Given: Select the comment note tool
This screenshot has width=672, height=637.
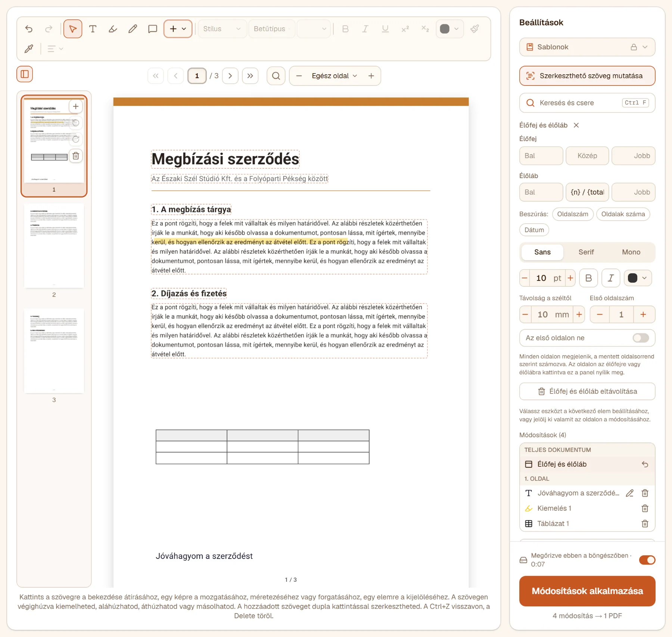Looking at the screenshot, I should [x=152, y=29].
